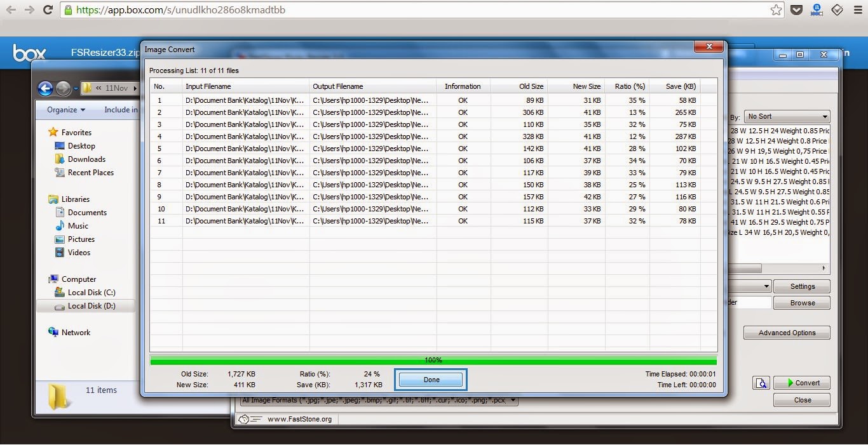Viewport: 868px width, 445px height.
Task: Reload the Box page
Action: [x=48, y=10]
